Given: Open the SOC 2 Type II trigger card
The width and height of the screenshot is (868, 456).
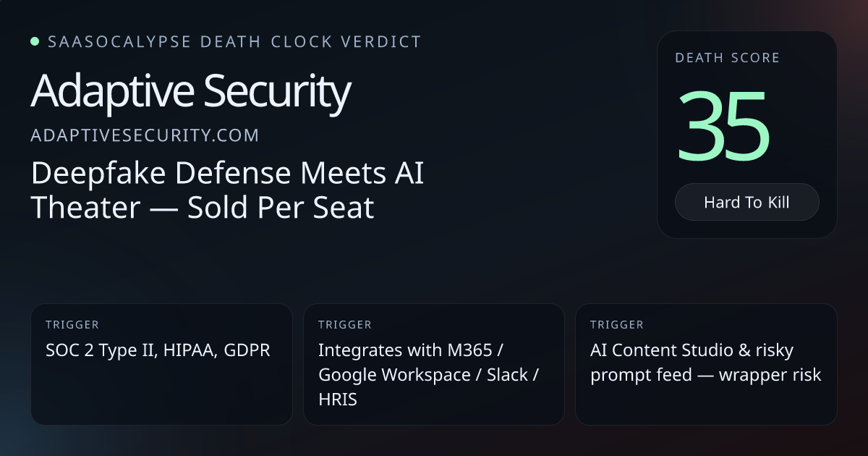Looking at the screenshot, I should pyautogui.click(x=161, y=364).
